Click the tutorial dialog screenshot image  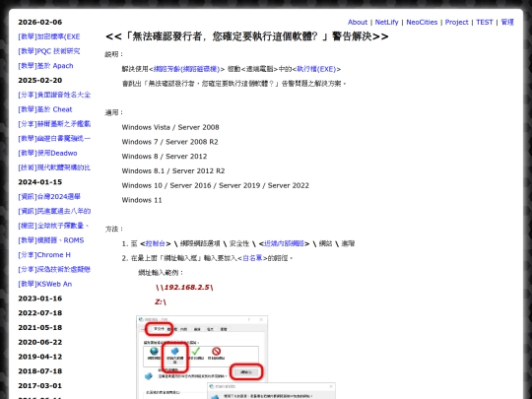tap(235, 358)
